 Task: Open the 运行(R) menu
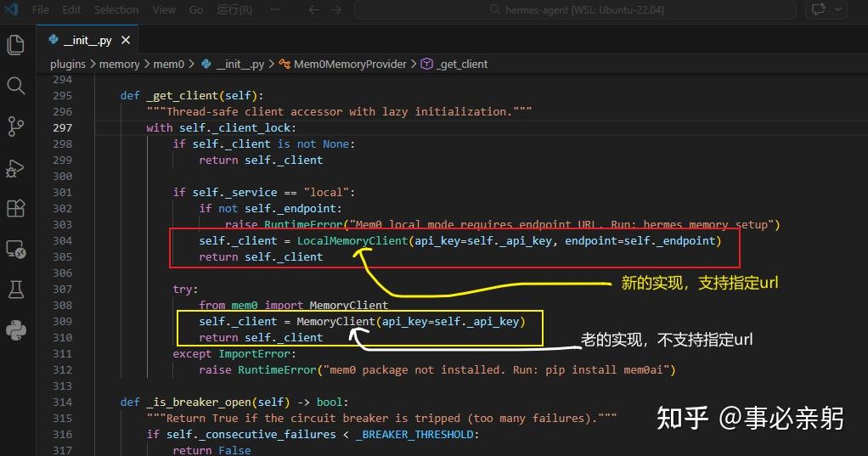(234, 10)
